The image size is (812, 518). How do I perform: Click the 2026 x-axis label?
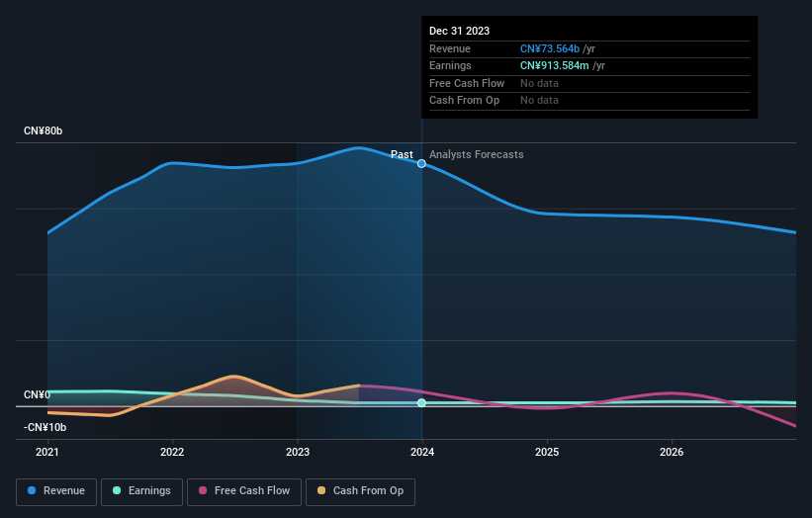(x=672, y=452)
